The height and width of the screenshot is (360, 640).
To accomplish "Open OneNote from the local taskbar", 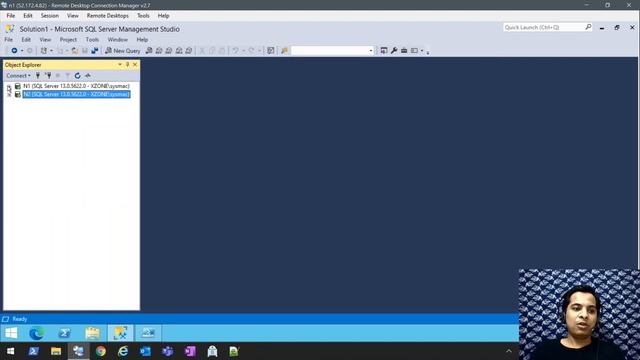I will tap(190, 351).
